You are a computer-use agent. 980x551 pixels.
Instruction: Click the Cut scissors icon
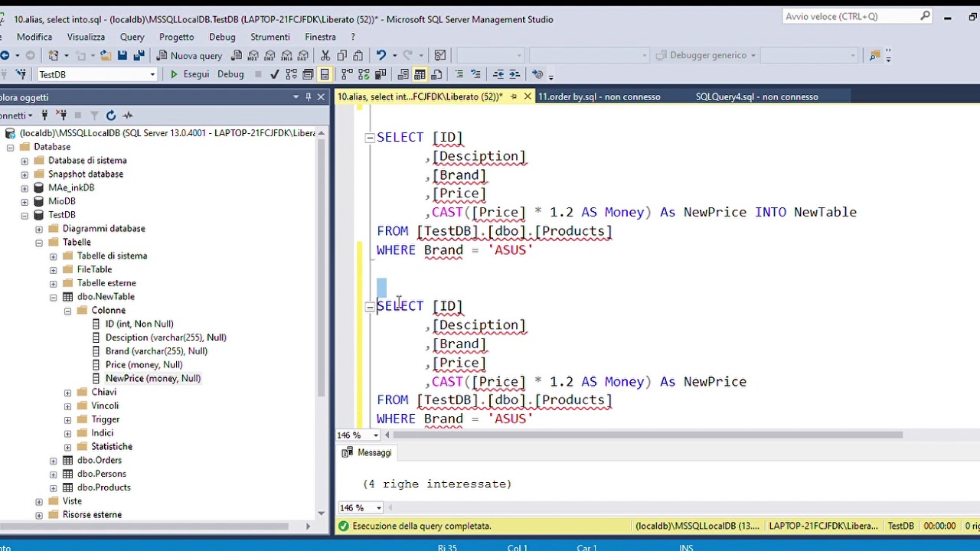(325, 55)
